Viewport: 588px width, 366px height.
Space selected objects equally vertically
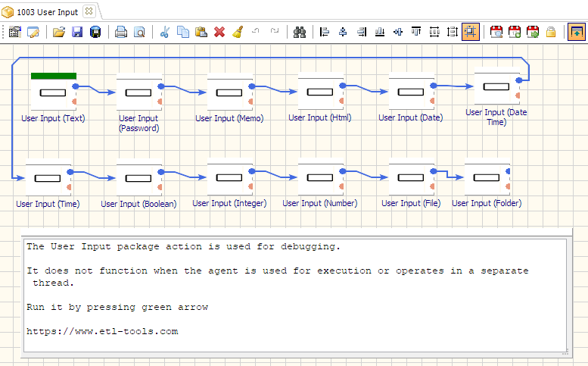point(453,32)
